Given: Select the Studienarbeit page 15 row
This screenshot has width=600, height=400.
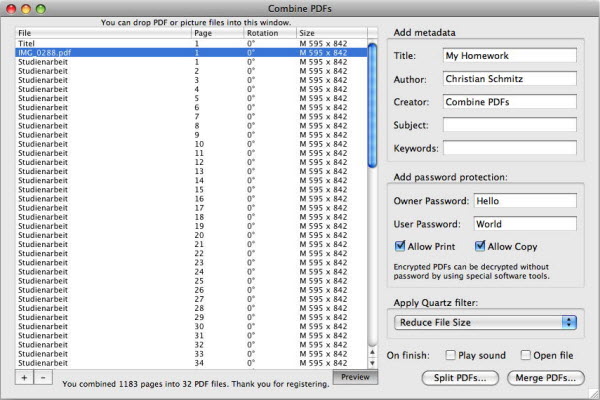Looking at the screenshot, I should coord(191,189).
